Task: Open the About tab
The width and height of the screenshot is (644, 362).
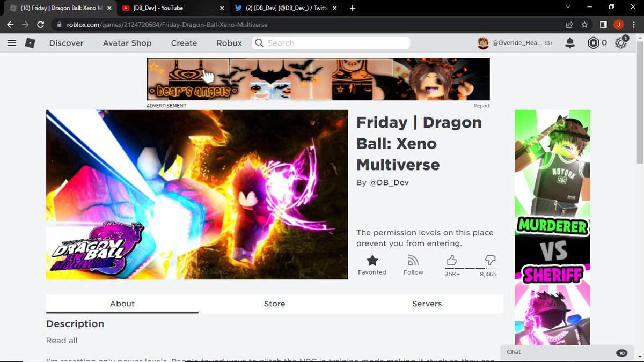Action: (x=122, y=304)
